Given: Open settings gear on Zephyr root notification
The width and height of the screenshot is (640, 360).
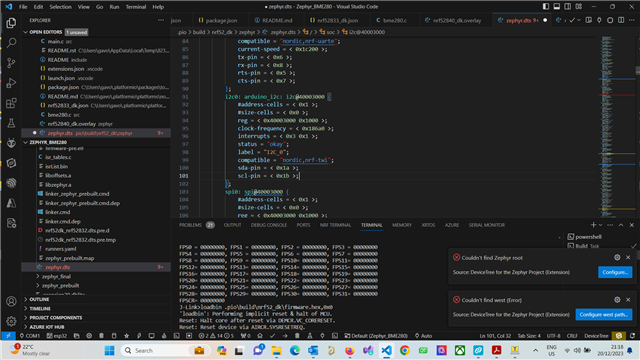Looking at the screenshot, I should point(617,257).
